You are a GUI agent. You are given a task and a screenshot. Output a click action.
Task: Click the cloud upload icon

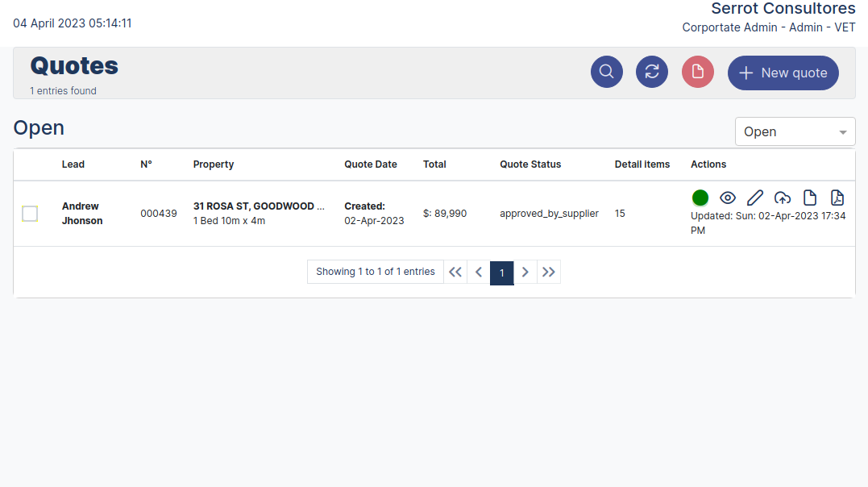tap(783, 198)
